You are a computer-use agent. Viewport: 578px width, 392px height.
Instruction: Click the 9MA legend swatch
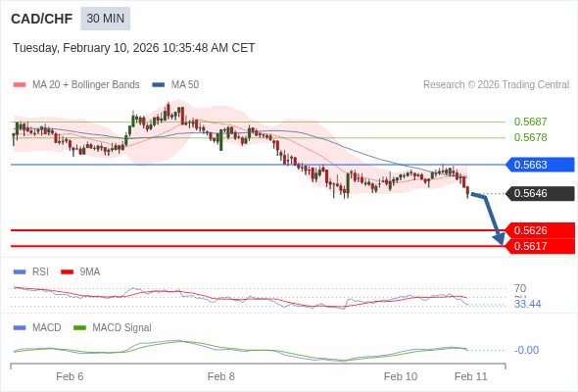(x=67, y=272)
